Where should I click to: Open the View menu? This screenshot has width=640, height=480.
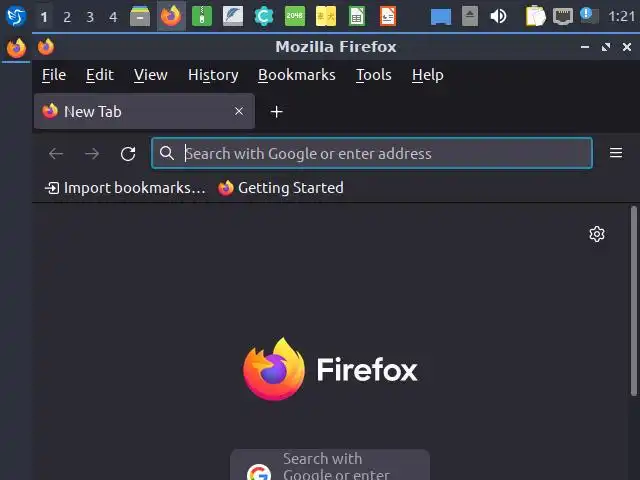tap(151, 75)
